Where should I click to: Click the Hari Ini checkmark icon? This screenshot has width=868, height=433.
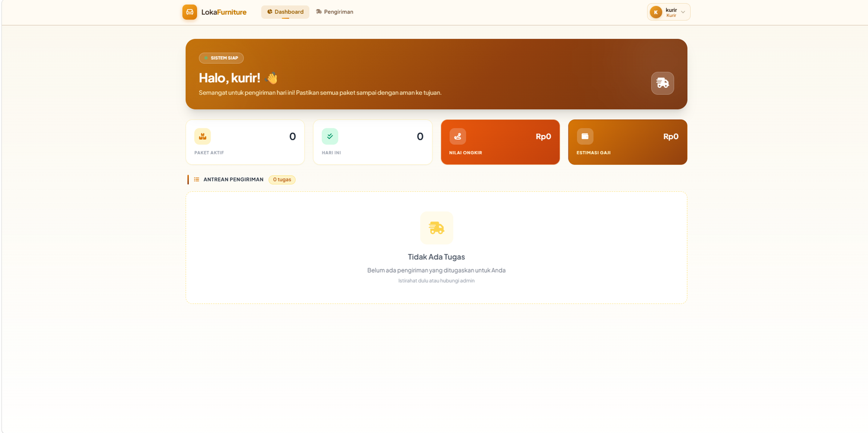(330, 137)
